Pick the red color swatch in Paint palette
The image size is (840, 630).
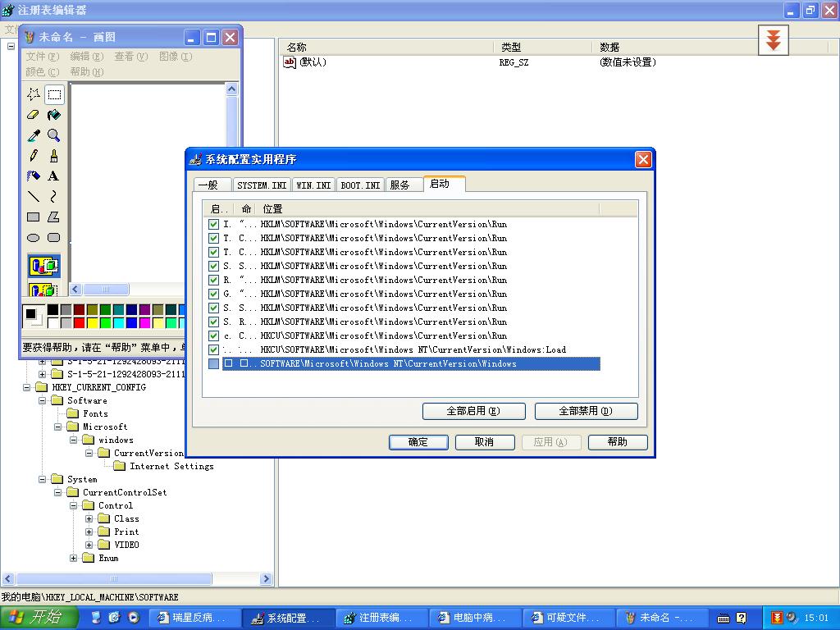pos(80,322)
